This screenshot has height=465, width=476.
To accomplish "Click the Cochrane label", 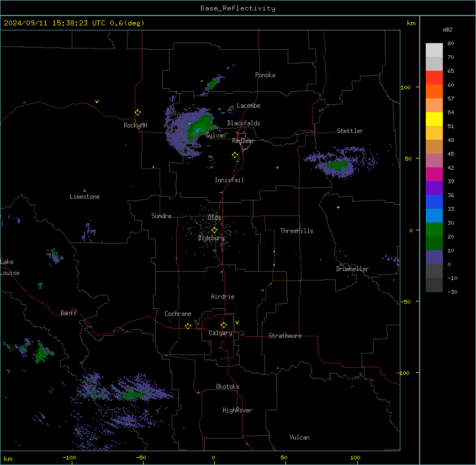I will coord(178,314).
